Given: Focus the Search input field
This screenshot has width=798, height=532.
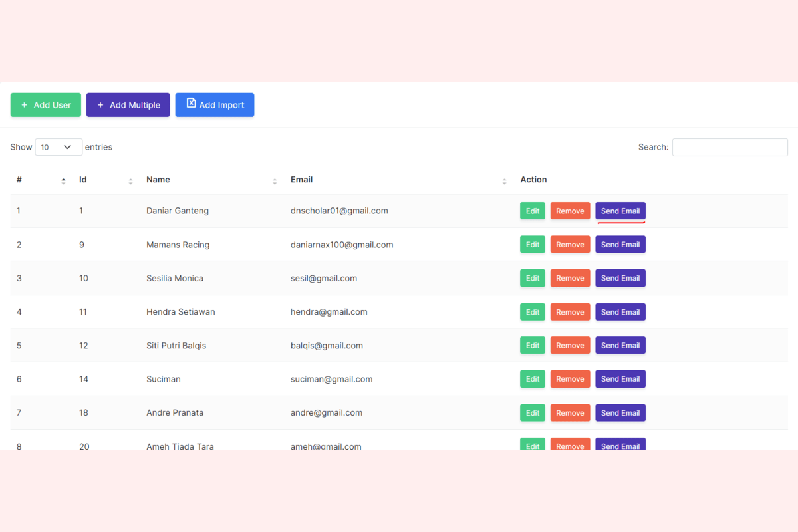Looking at the screenshot, I should tap(730, 147).
